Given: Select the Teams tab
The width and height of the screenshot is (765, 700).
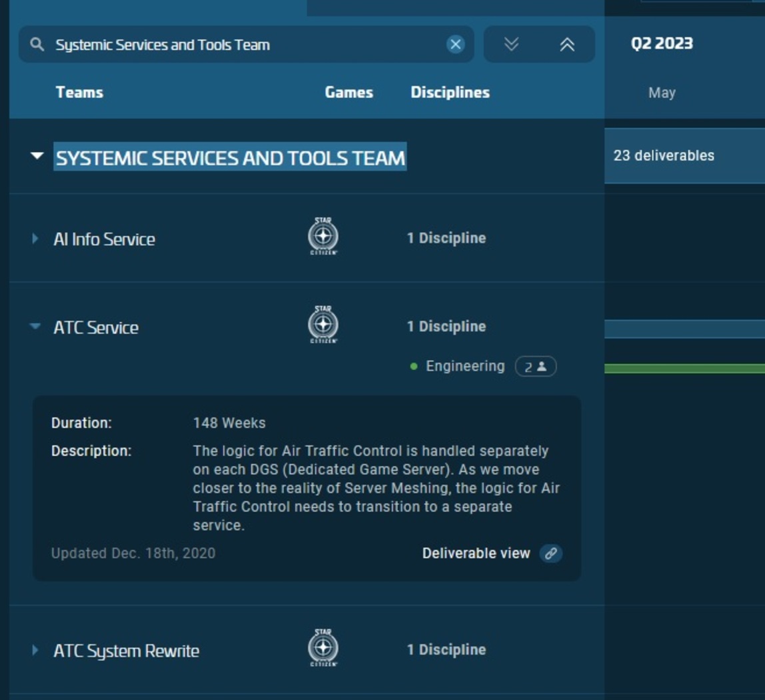Looking at the screenshot, I should 79,92.
